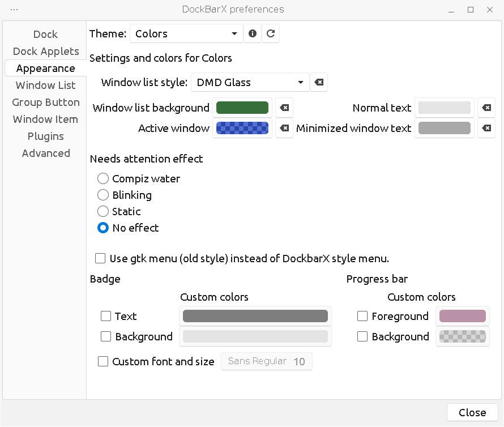Reset Window list style to default
This screenshot has width=504, height=427.
click(319, 83)
